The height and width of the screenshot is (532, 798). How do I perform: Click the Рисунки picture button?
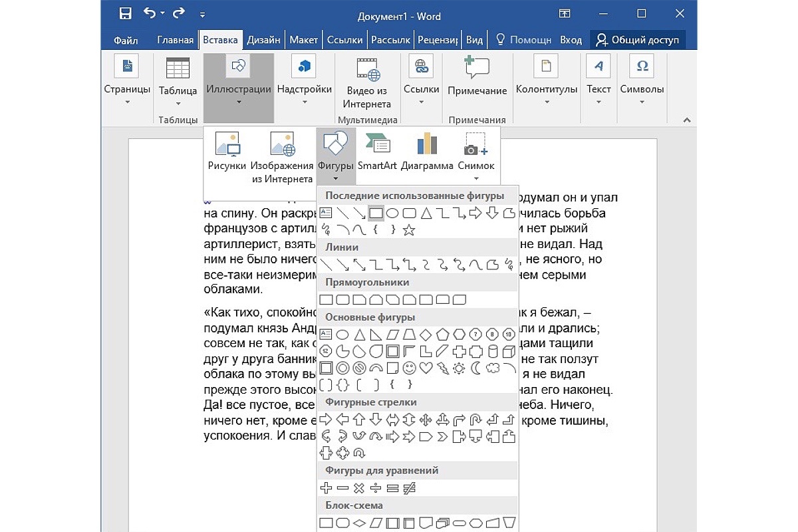coord(227,152)
